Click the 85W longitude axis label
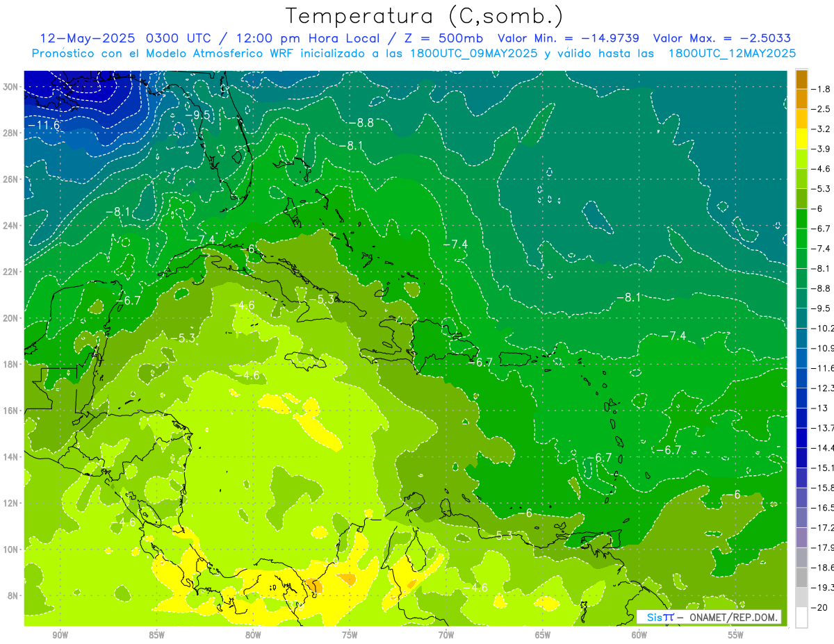Image resolution: width=834 pixels, height=644 pixels. (156, 635)
